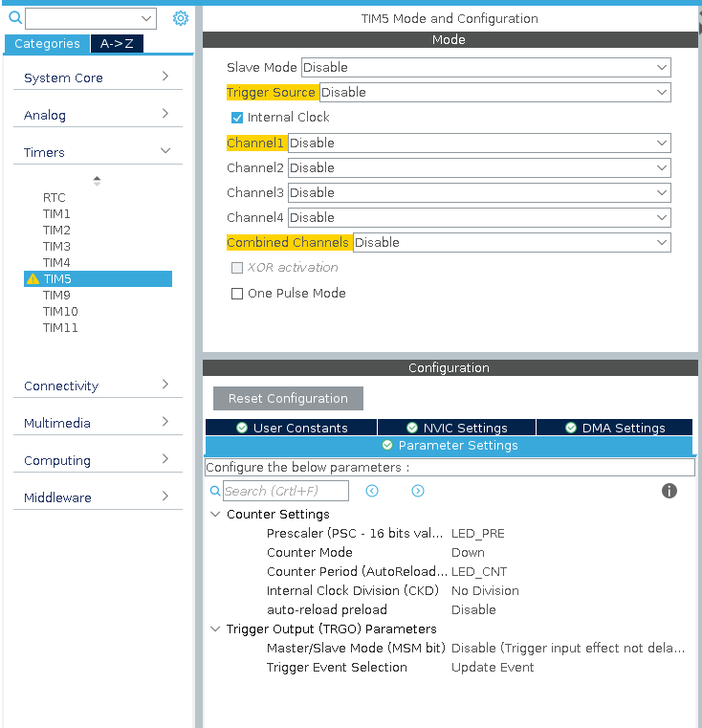The image size is (702, 728).
Task: Click the Reset Configuration button
Action: pyautogui.click(x=288, y=398)
